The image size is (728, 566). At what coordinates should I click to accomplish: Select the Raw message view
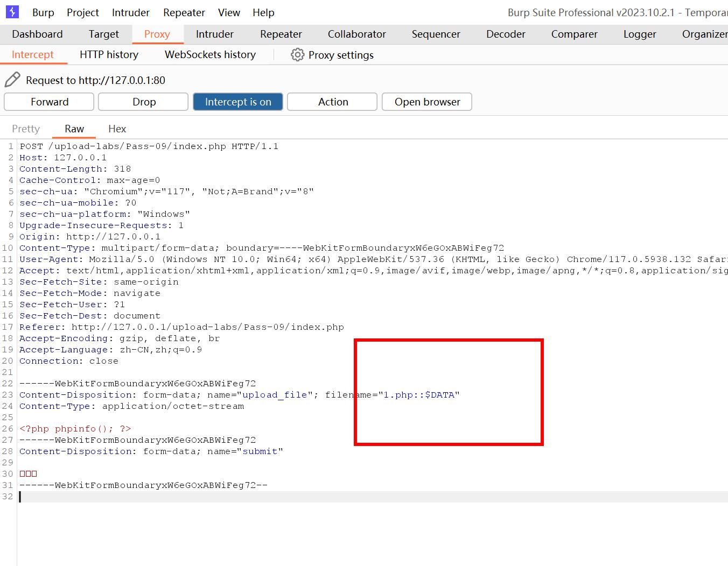[74, 129]
